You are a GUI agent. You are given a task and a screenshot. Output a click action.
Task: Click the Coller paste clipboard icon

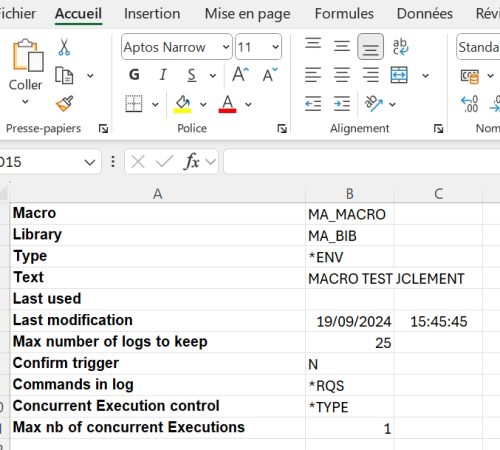click(x=28, y=55)
